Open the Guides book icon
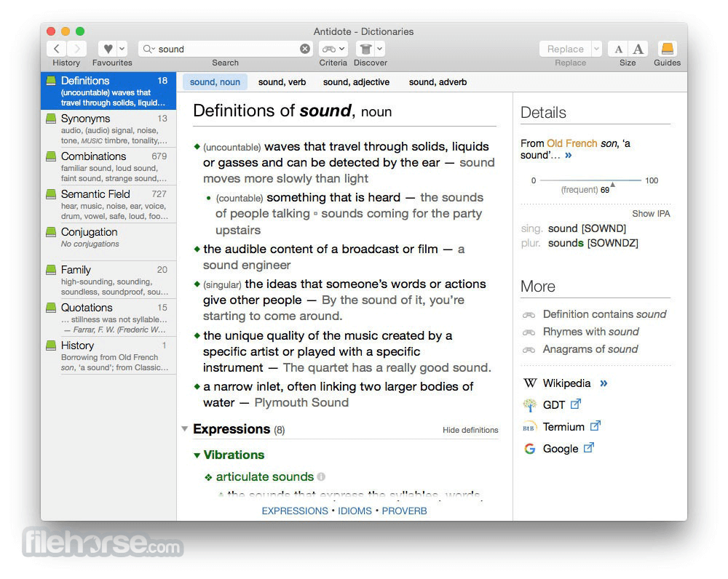 click(x=667, y=49)
